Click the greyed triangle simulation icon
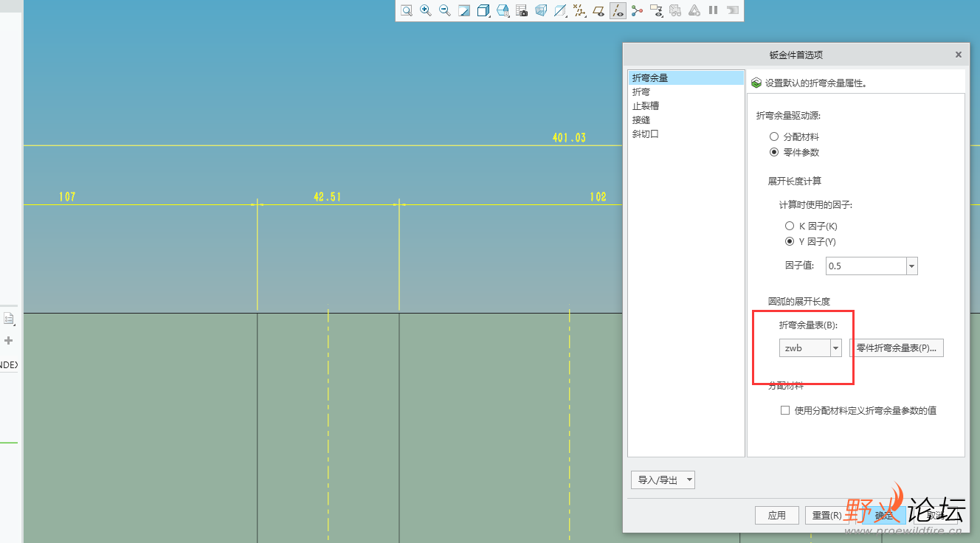The width and height of the screenshot is (980, 543). coord(694,10)
